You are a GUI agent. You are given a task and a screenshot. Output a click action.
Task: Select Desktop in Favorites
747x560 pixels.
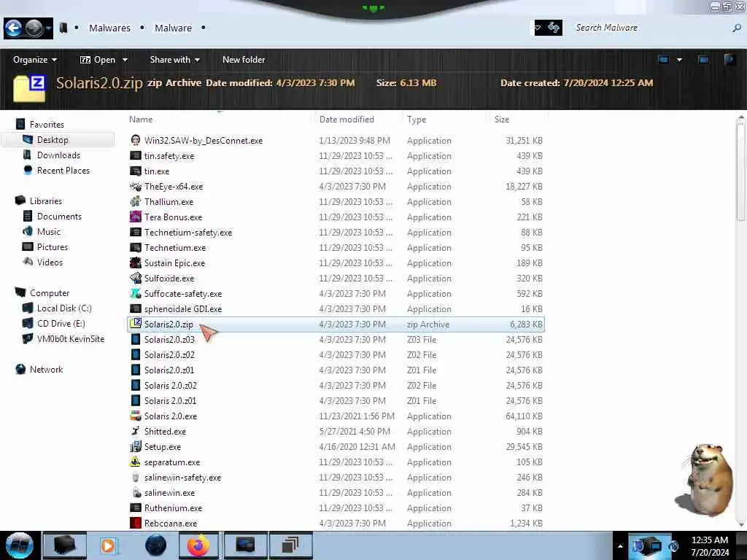(x=53, y=140)
